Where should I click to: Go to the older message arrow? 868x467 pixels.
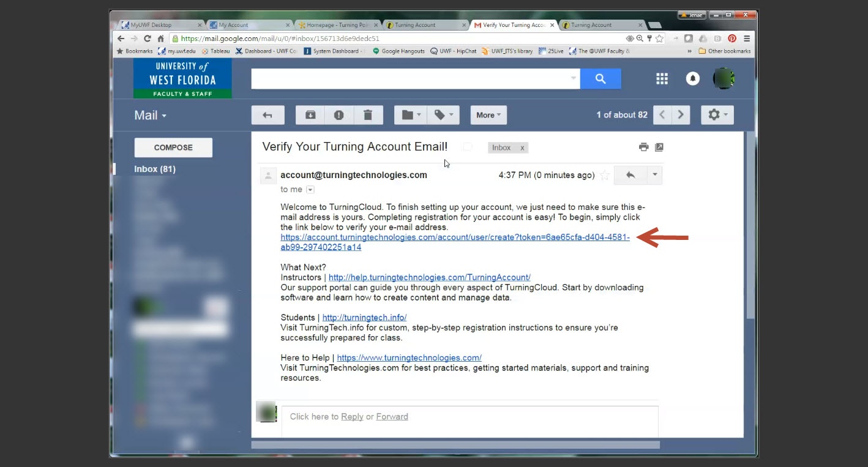pyautogui.click(x=681, y=115)
